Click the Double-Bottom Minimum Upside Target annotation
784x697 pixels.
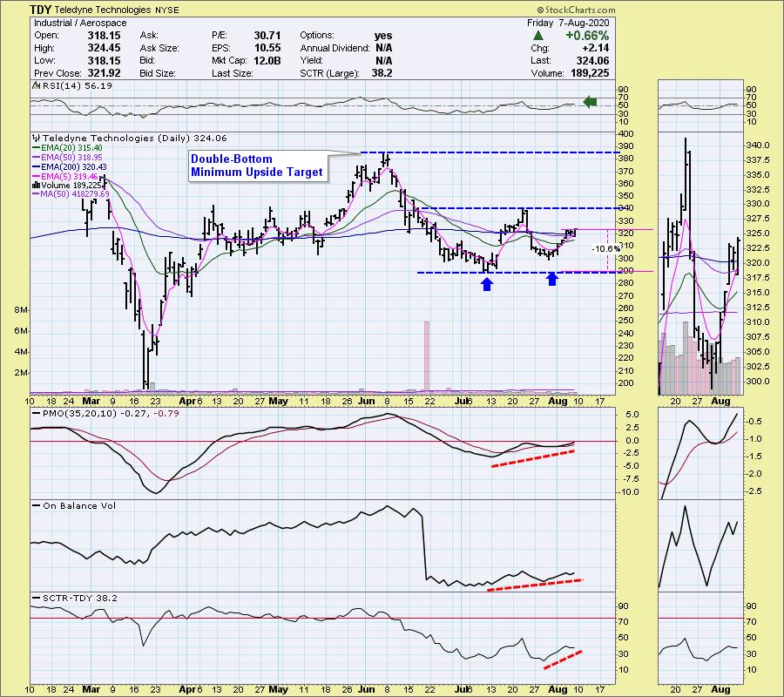pyautogui.click(x=257, y=166)
